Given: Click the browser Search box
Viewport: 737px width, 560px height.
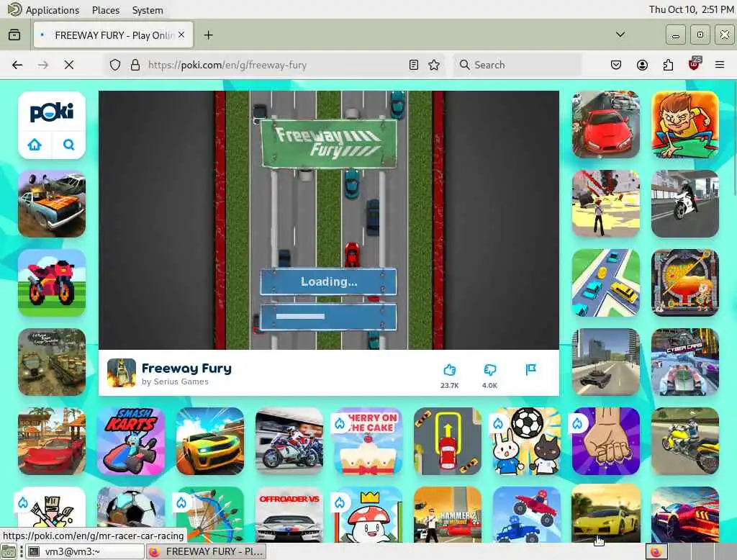Looking at the screenshot, I should pos(517,65).
